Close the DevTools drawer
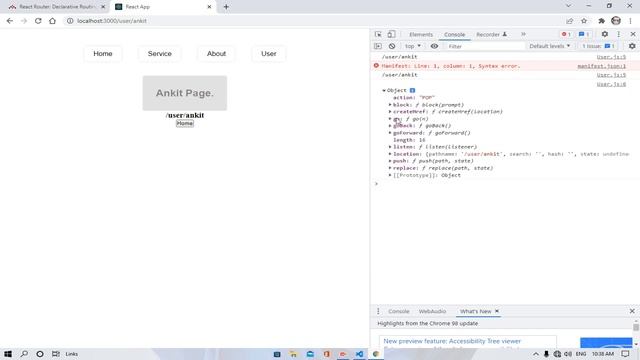This screenshot has width=640, height=360. point(632,311)
